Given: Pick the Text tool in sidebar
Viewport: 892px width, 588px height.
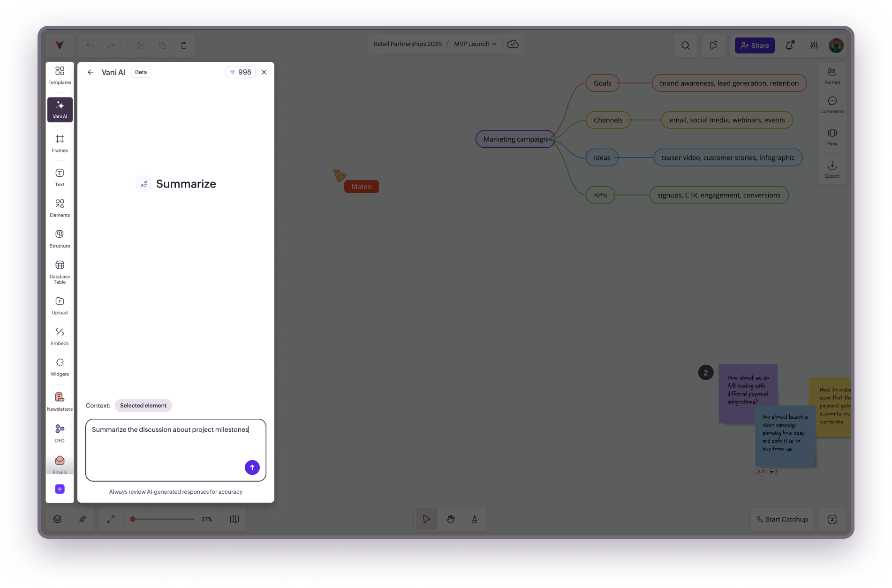Looking at the screenshot, I should 60,178.
